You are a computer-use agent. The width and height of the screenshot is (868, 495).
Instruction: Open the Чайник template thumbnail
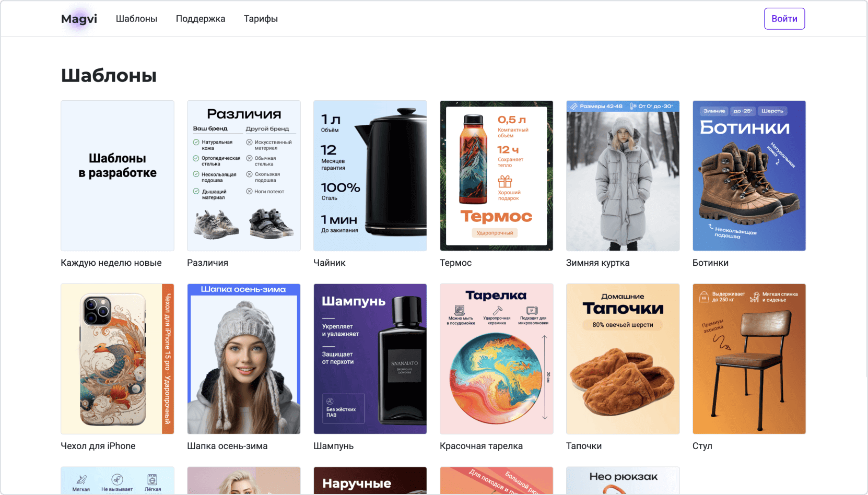click(x=370, y=176)
